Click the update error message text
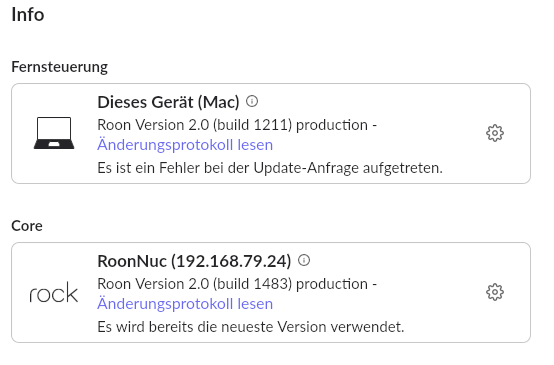Image resolution: width=554 pixels, height=365 pixels. pos(270,168)
